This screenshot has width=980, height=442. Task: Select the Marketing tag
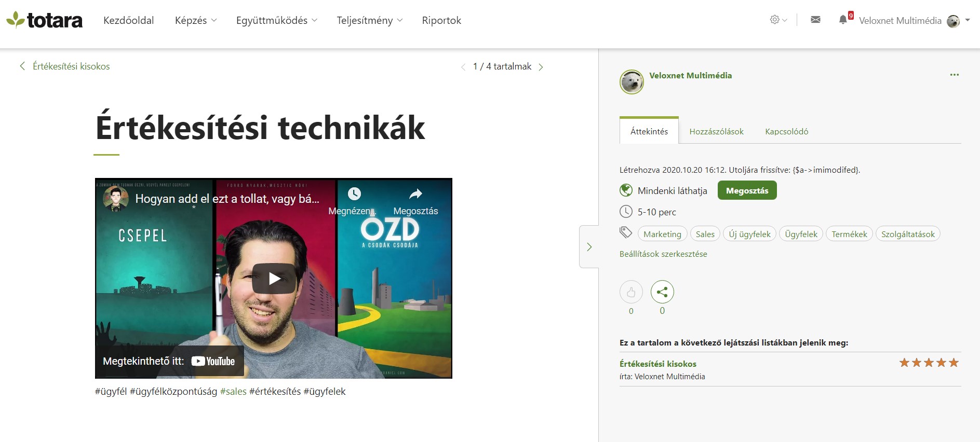pos(662,234)
